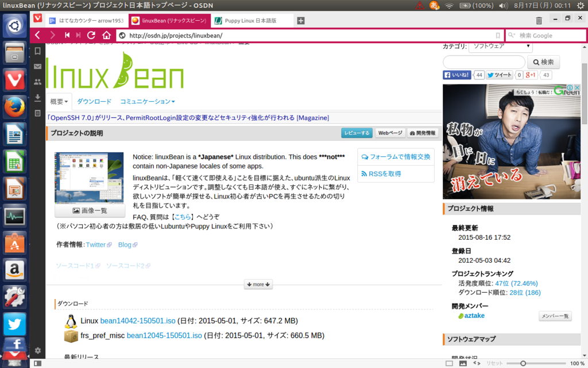
Task: Reload the current page
Action: tap(91, 35)
